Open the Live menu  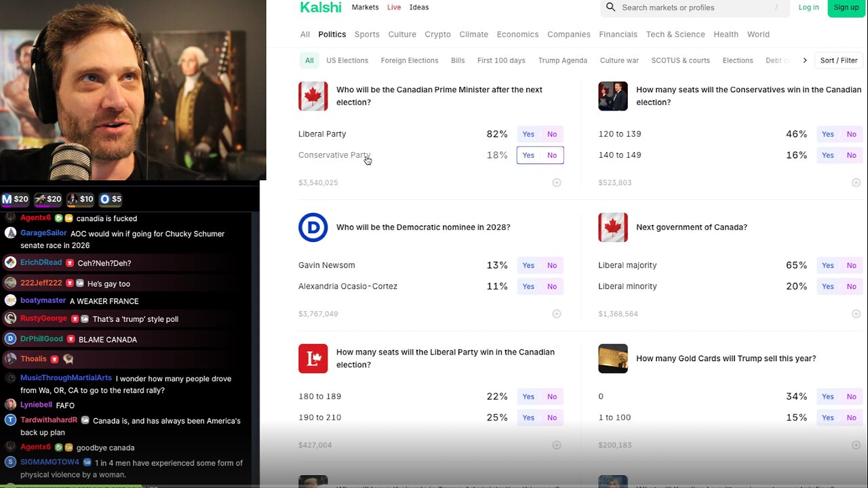click(x=394, y=7)
